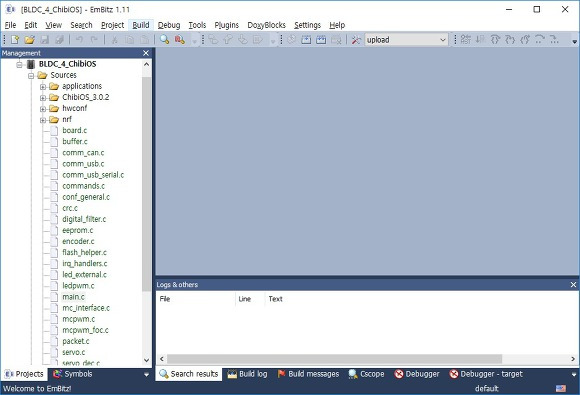Collapse the Sources folder
Screen dimensions: 580x395
(31, 75)
